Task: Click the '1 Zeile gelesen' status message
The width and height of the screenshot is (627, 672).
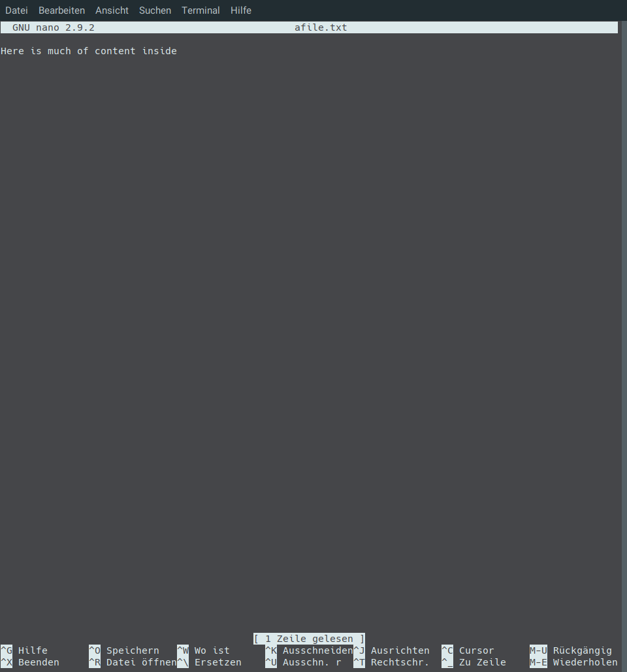Action: click(x=309, y=639)
